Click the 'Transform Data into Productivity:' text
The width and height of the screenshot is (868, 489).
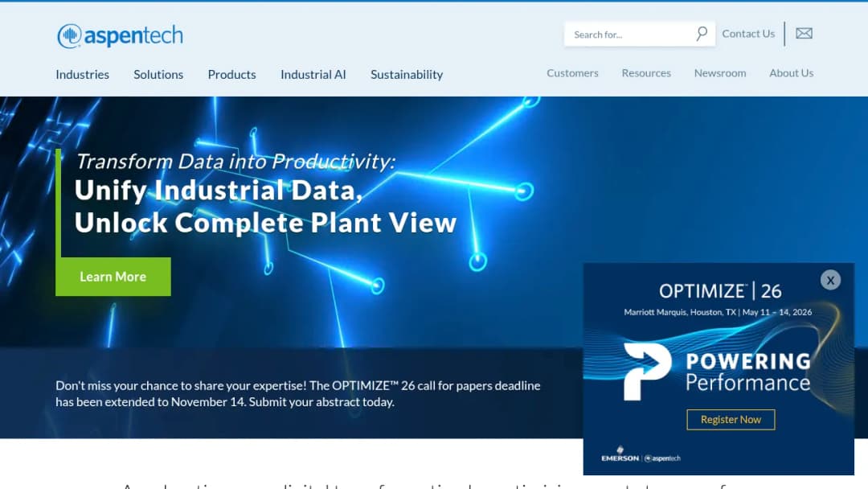(235, 161)
